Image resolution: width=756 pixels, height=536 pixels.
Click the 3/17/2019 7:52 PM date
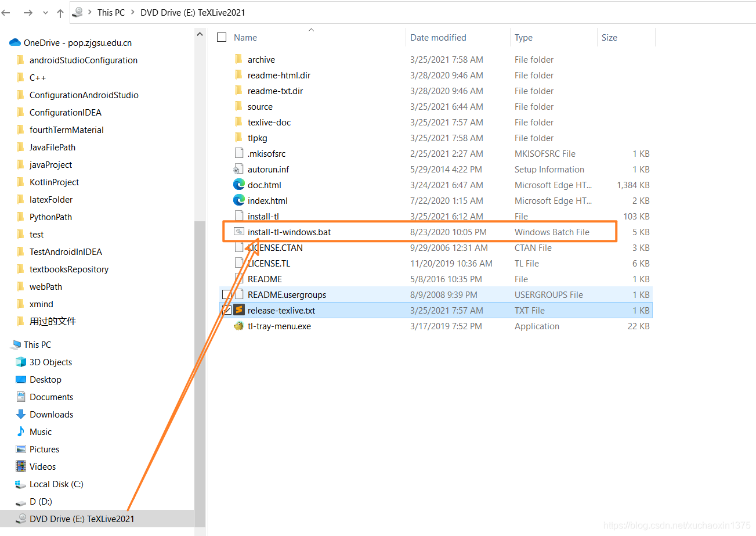[x=446, y=326]
